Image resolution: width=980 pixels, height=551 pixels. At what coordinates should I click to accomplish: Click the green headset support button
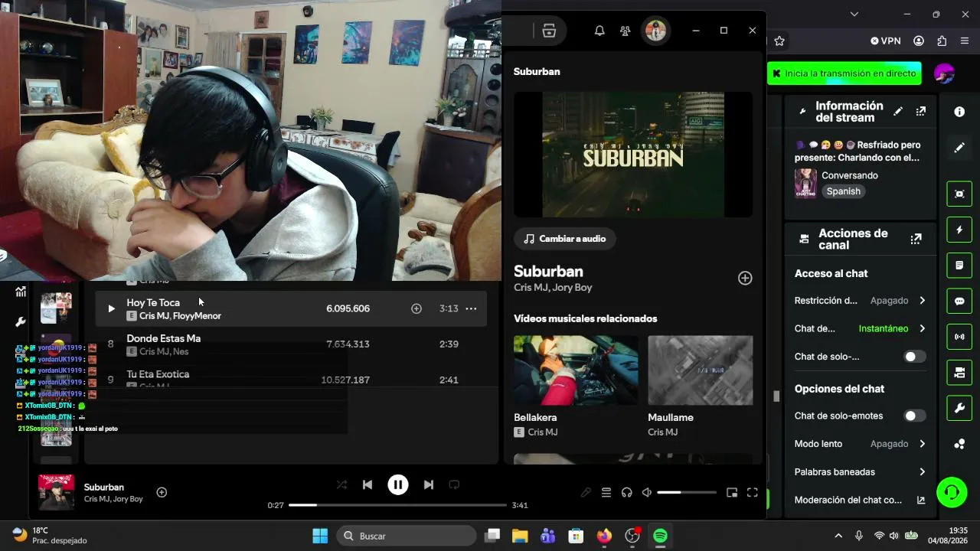(952, 492)
